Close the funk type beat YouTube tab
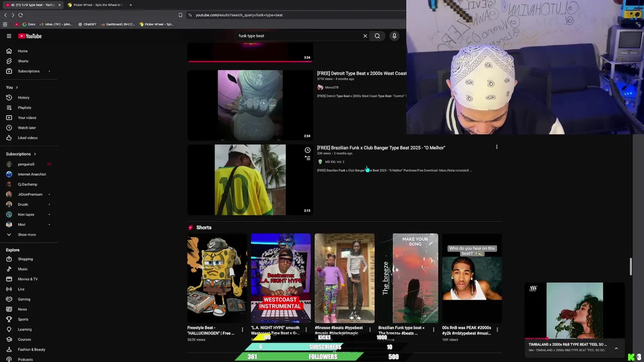Image resolution: width=644 pixels, height=362 pixels. [59, 5]
